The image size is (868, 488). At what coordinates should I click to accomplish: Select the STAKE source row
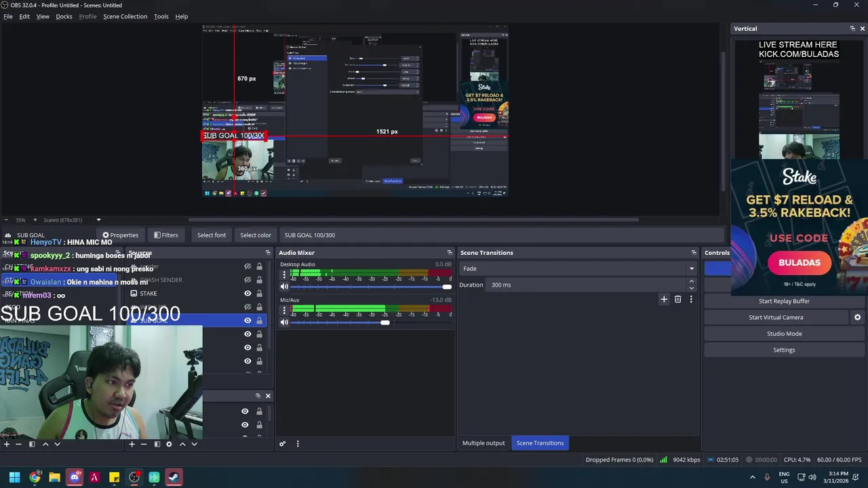[198, 293]
